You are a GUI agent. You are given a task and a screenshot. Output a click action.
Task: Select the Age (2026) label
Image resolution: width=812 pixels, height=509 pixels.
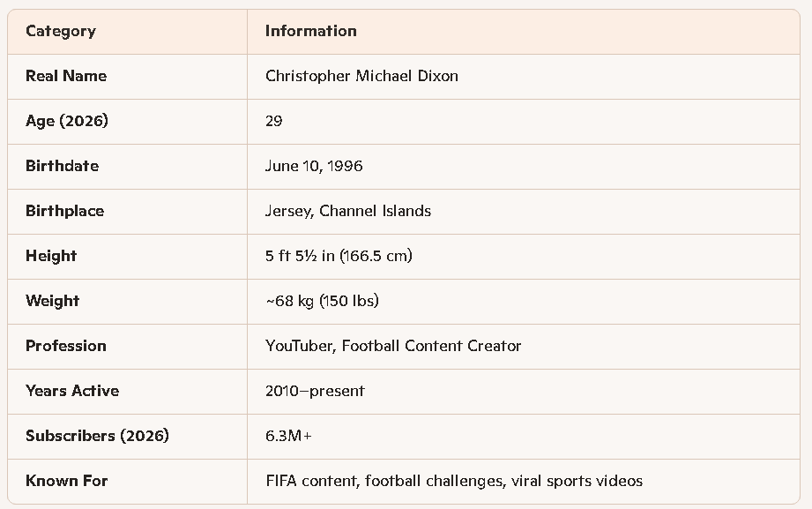[x=67, y=121]
